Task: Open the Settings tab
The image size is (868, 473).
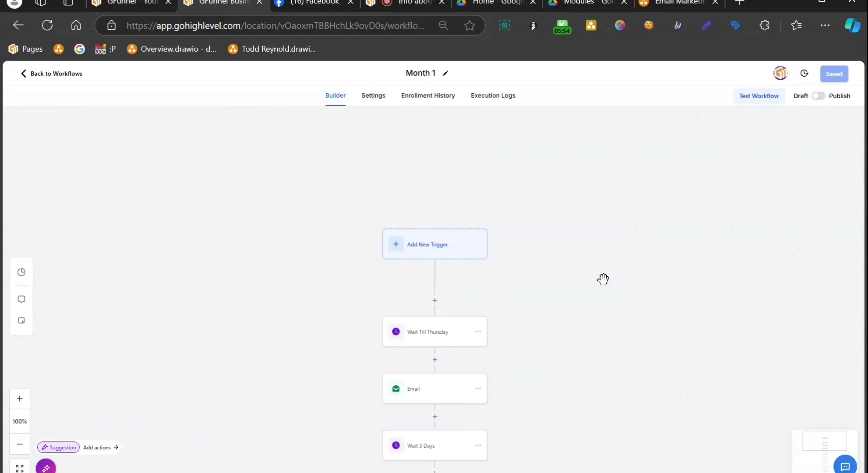Action: 373,95
